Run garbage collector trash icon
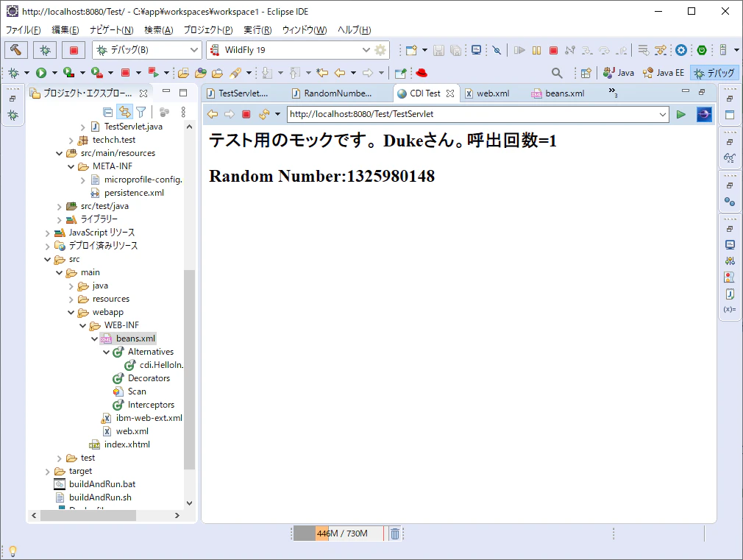 coord(395,534)
